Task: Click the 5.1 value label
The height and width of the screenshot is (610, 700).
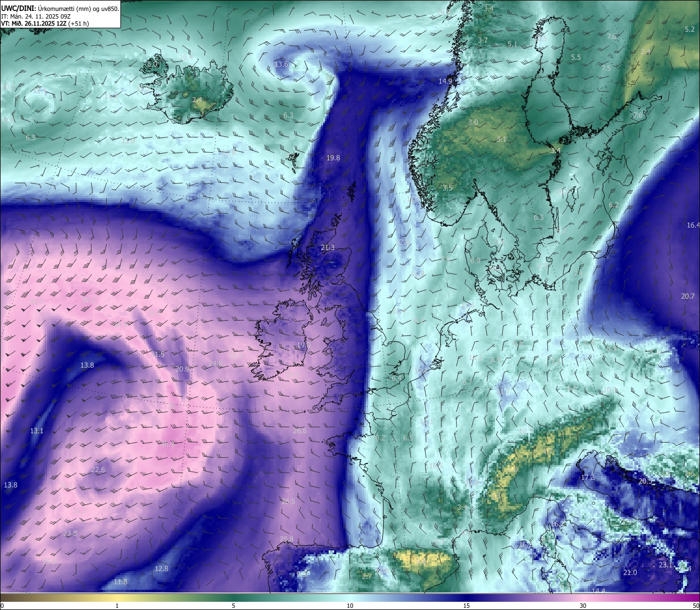Action: coord(512,44)
